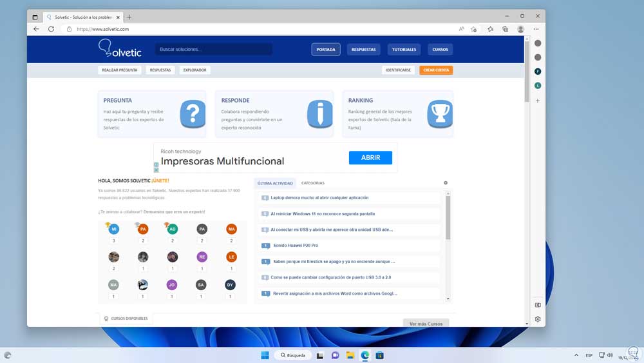The width and height of the screenshot is (644, 363).
Task: Click the page vertical scrollbar thumb
Action: coord(527,71)
